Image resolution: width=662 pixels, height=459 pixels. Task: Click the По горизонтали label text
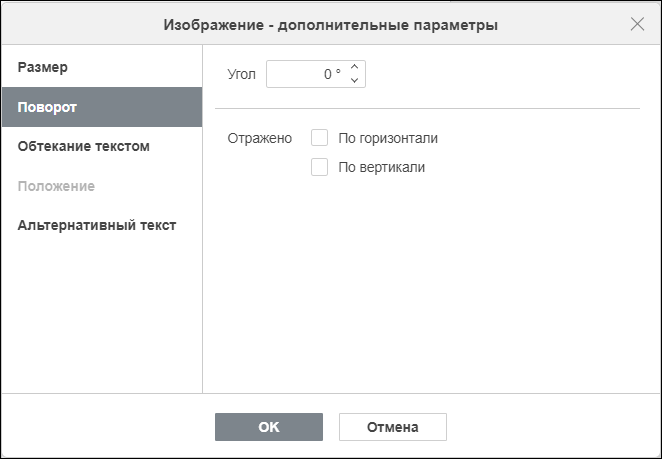pos(388,138)
